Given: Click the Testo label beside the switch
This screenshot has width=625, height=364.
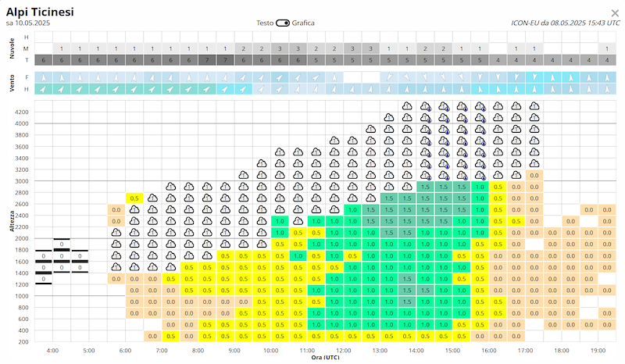Looking at the screenshot, I should click(265, 23).
